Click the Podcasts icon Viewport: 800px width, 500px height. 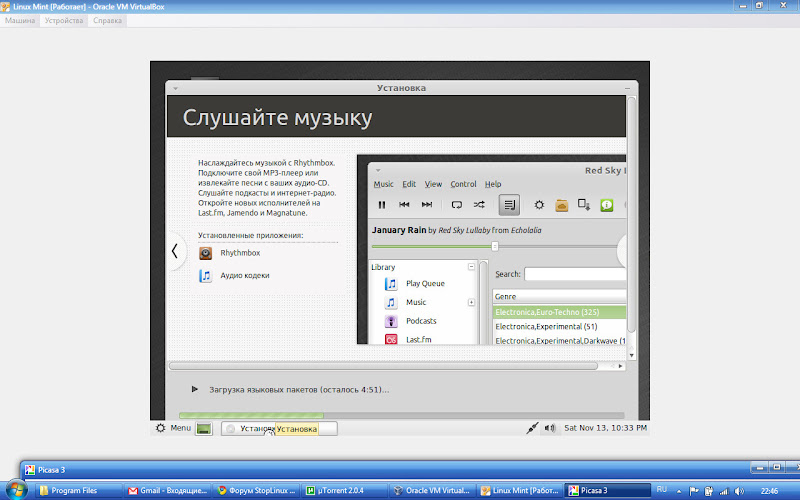(391, 321)
